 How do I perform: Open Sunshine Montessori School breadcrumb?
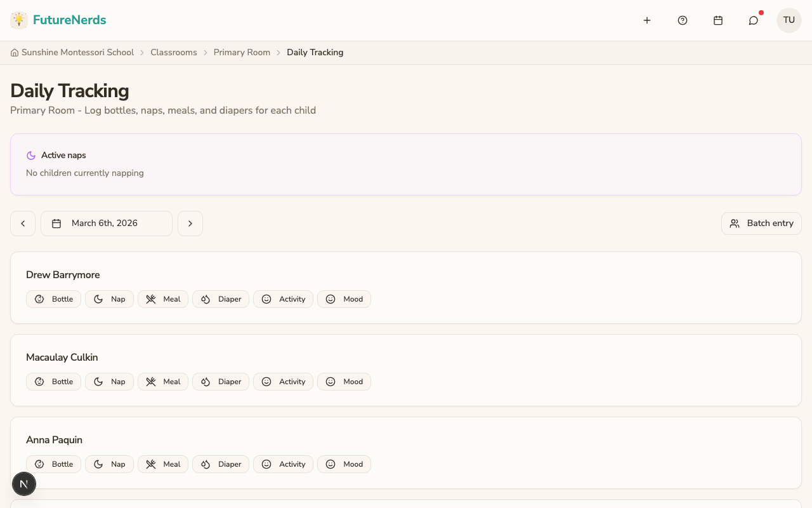point(77,53)
